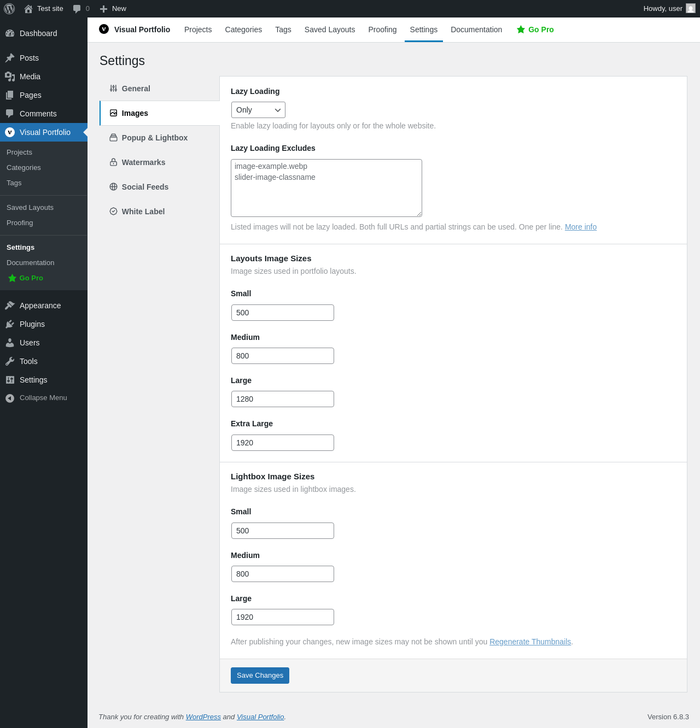Click the Settings page title

coord(122,61)
